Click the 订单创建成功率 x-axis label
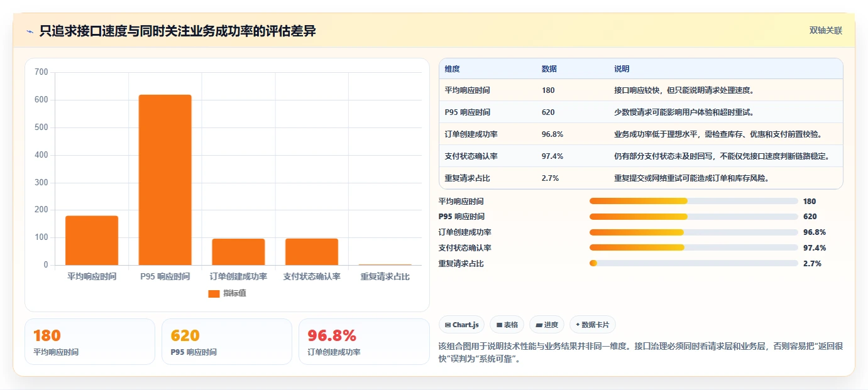 (x=238, y=276)
